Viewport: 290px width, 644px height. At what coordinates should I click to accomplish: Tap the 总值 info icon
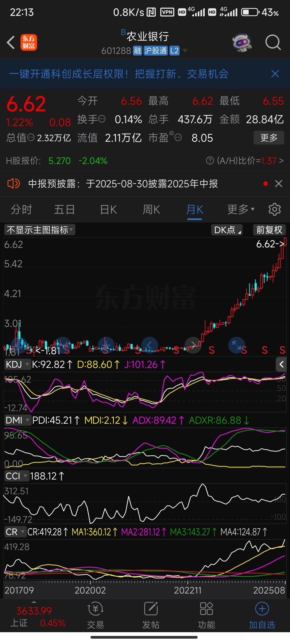[x=31, y=138]
